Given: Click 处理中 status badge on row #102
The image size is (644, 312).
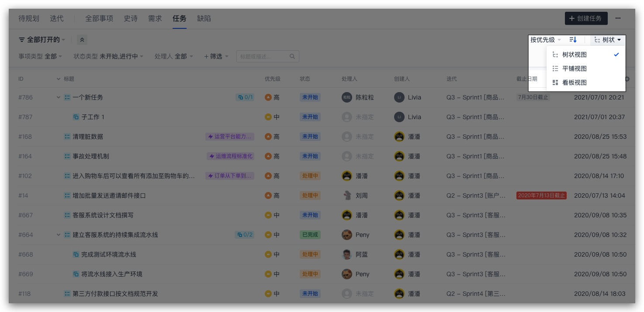Looking at the screenshot, I should coord(310,176).
